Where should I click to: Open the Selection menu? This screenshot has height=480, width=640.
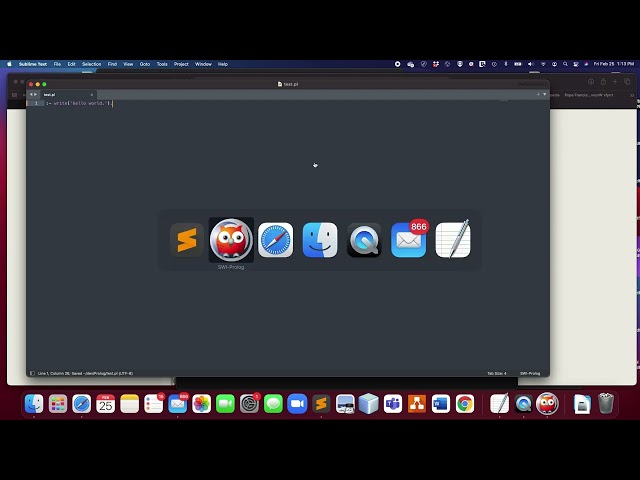91,64
